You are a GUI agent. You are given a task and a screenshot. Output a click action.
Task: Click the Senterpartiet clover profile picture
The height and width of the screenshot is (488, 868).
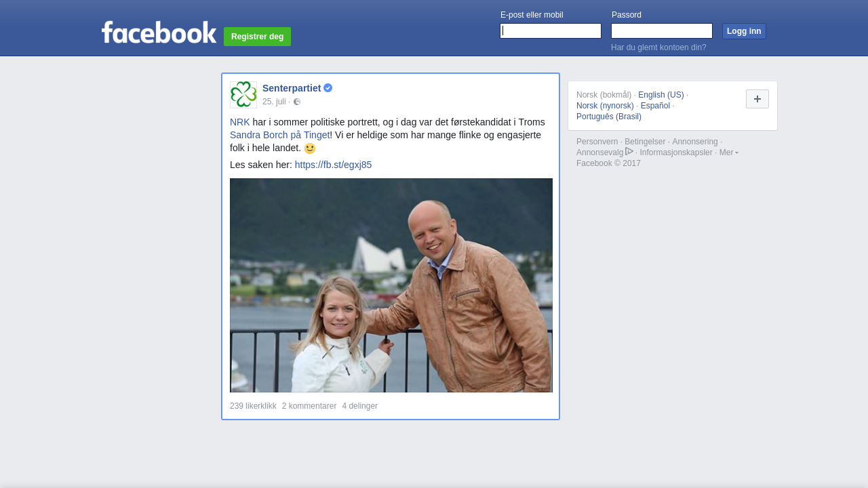243,95
